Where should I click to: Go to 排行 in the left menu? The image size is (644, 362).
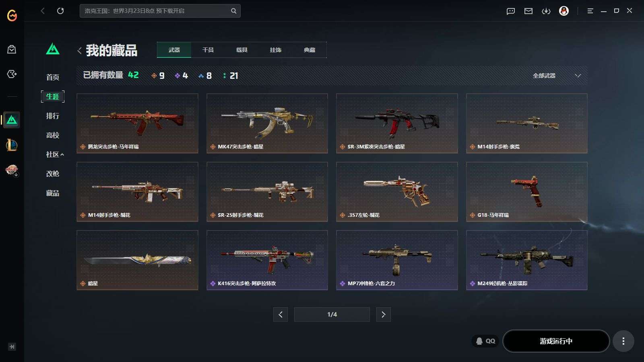tap(53, 116)
